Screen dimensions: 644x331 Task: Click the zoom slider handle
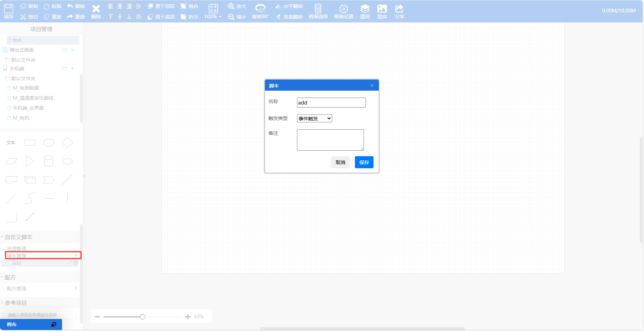coord(143,317)
